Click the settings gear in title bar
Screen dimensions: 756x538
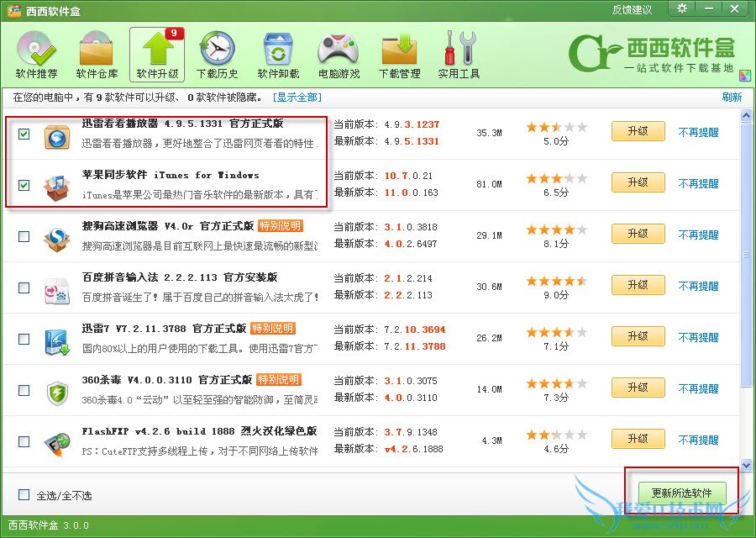682,8
